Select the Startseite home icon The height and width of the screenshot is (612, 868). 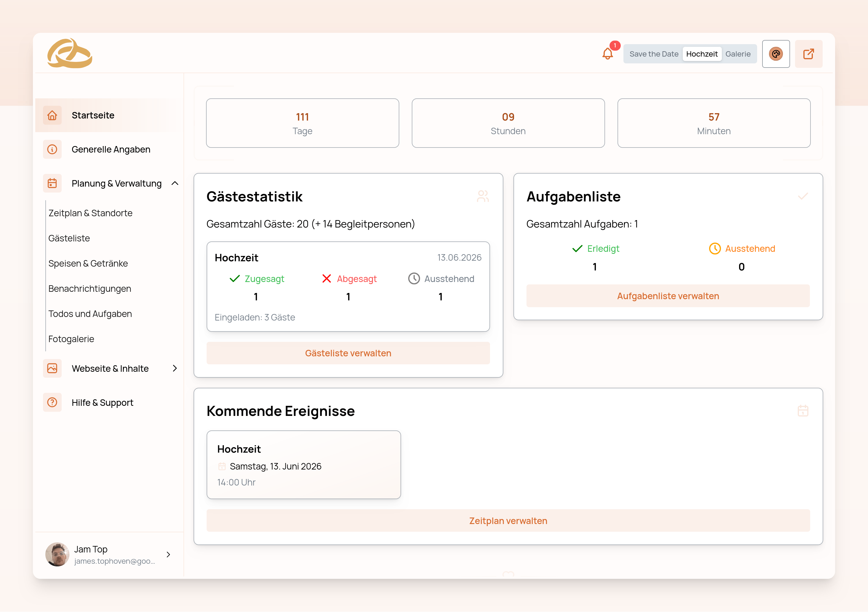tap(52, 115)
